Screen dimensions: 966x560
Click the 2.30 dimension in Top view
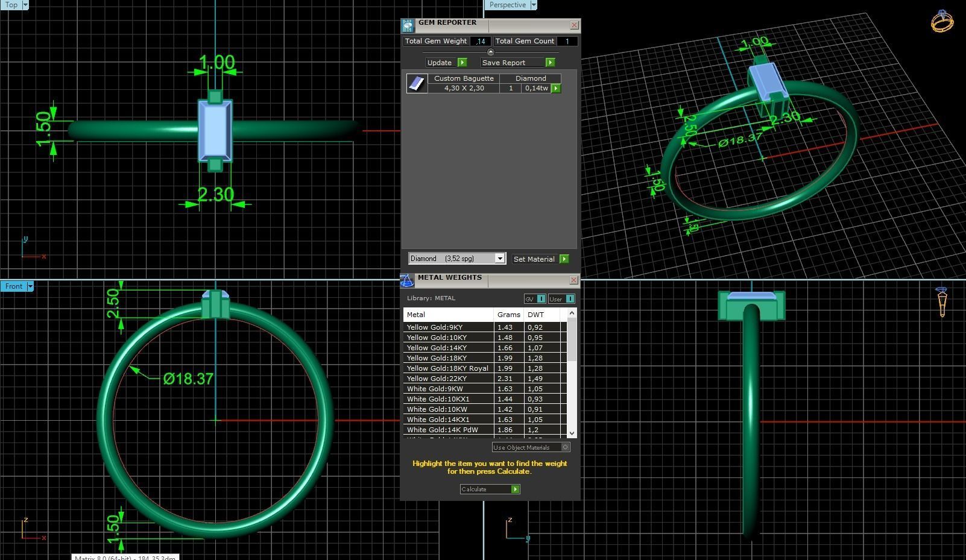tap(215, 194)
